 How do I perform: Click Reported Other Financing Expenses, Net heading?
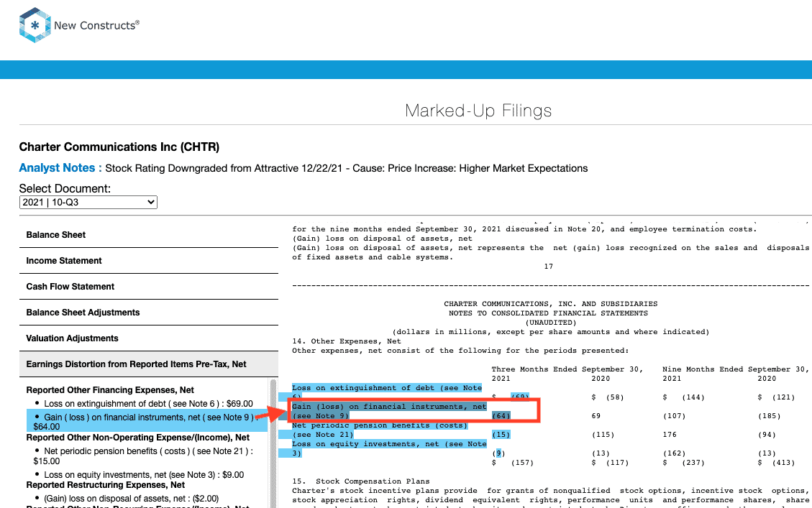(x=110, y=390)
